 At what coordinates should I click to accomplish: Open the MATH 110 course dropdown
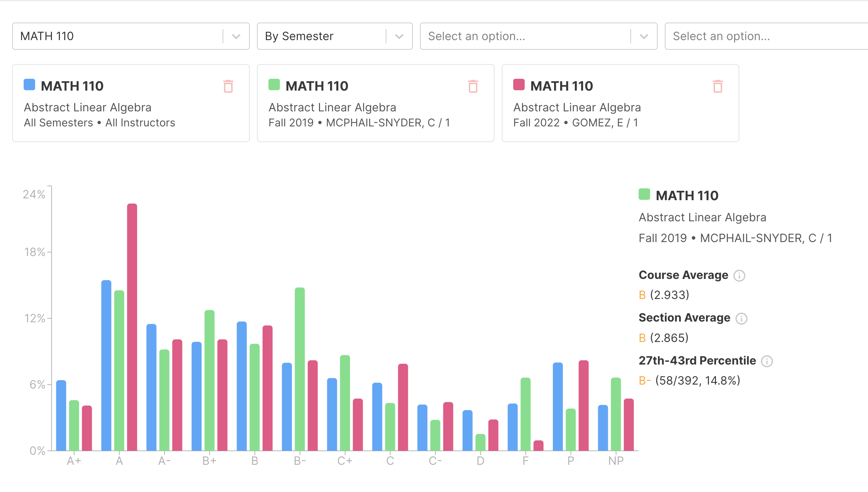click(236, 36)
